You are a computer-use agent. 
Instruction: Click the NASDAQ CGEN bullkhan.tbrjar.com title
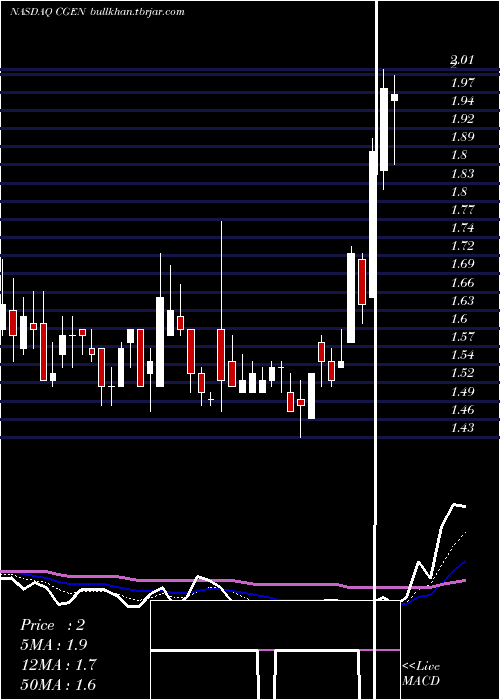[x=97, y=12]
